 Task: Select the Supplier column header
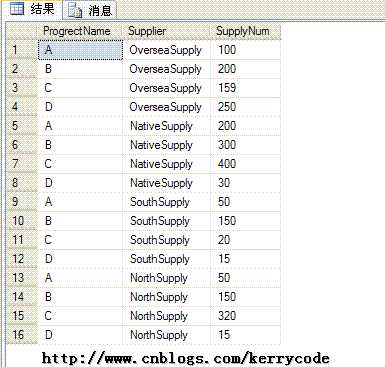click(x=166, y=31)
